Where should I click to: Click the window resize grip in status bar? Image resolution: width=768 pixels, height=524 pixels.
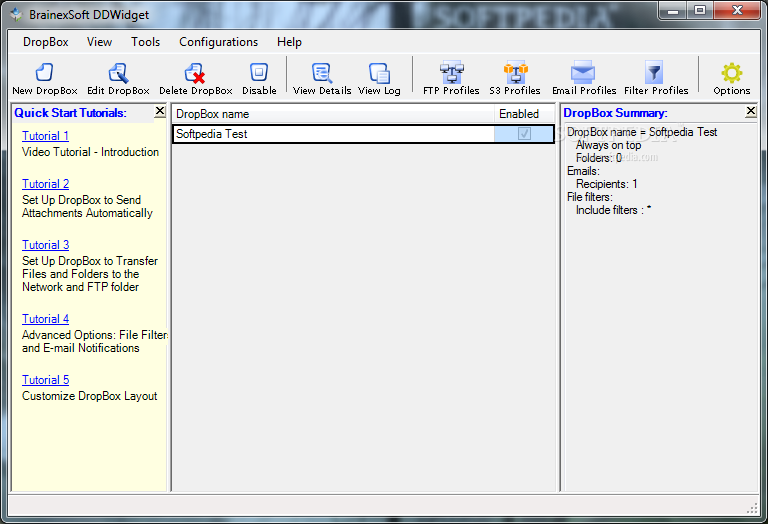pyautogui.click(x=752, y=509)
